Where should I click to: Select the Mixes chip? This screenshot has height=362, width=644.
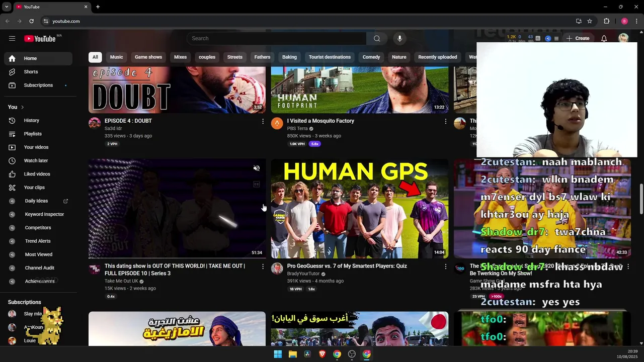[x=181, y=57]
